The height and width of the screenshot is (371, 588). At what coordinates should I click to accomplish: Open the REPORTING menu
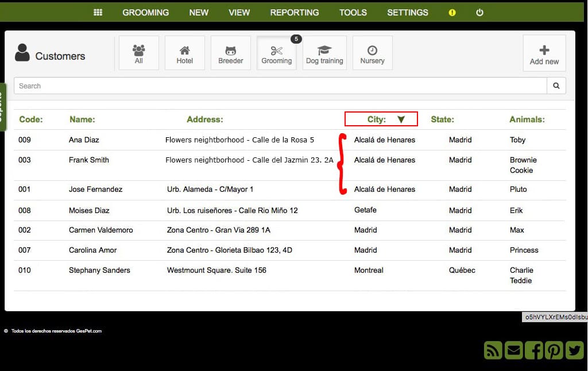295,13
